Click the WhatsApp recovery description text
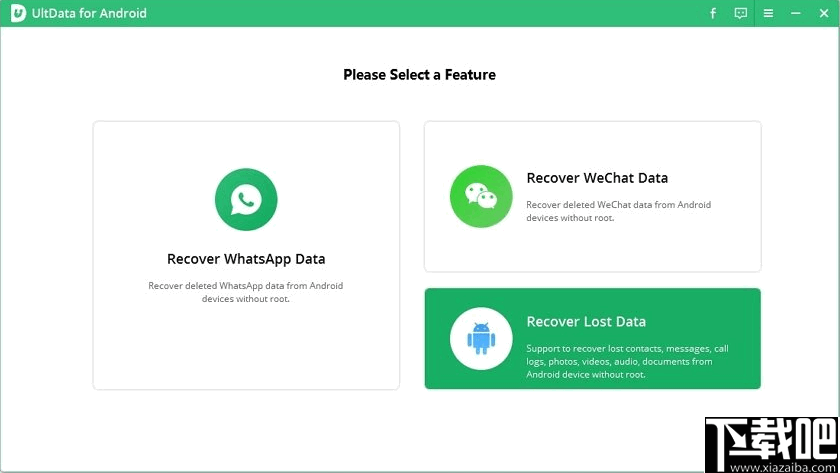Screen dimensions: 840x473 tap(245, 292)
